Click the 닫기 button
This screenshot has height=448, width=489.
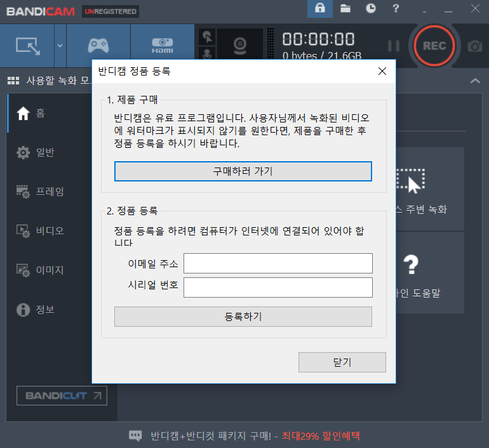(342, 362)
